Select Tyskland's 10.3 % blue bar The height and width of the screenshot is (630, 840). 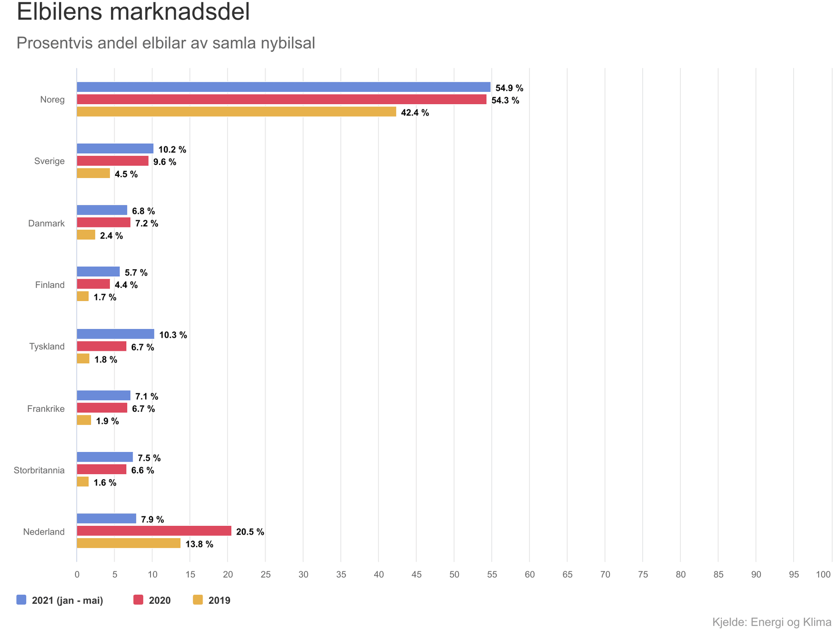click(x=115, y=334)
